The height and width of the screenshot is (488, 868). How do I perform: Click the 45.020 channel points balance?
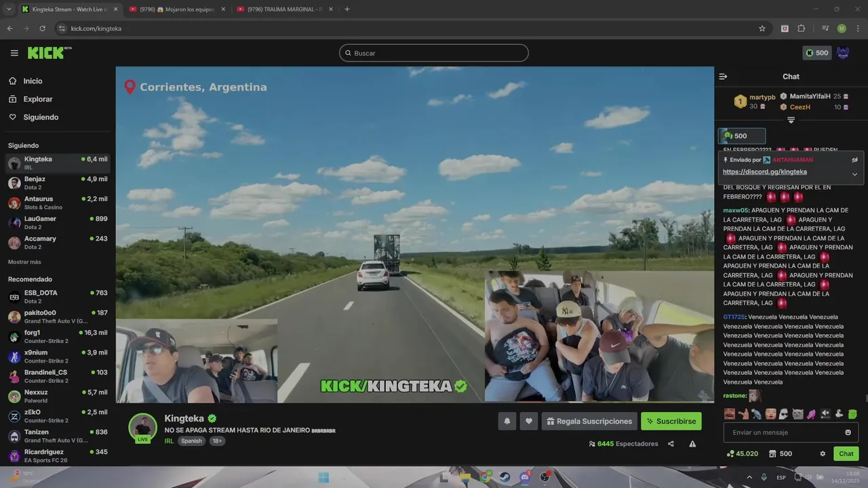(x=742, y=453)
